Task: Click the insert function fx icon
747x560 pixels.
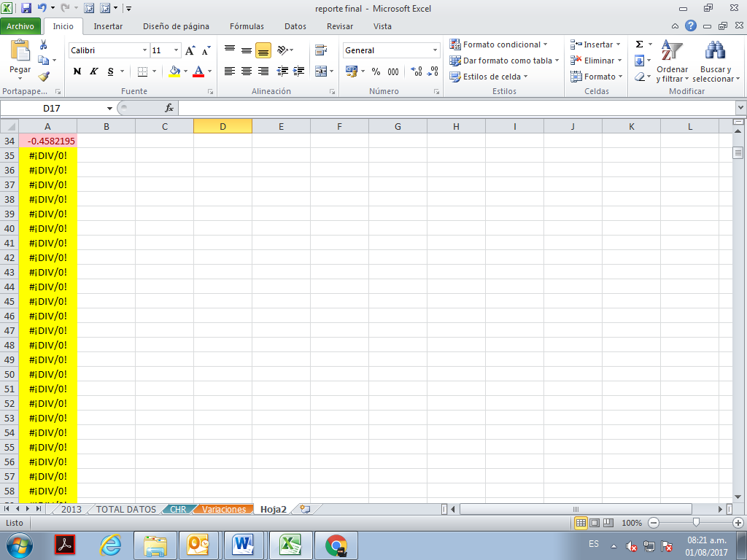Action: pos(169,108)
